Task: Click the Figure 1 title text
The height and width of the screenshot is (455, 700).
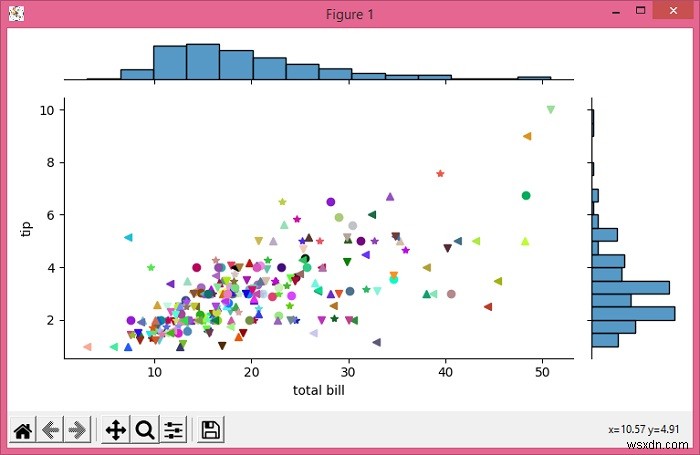Action: pos(350,14)
